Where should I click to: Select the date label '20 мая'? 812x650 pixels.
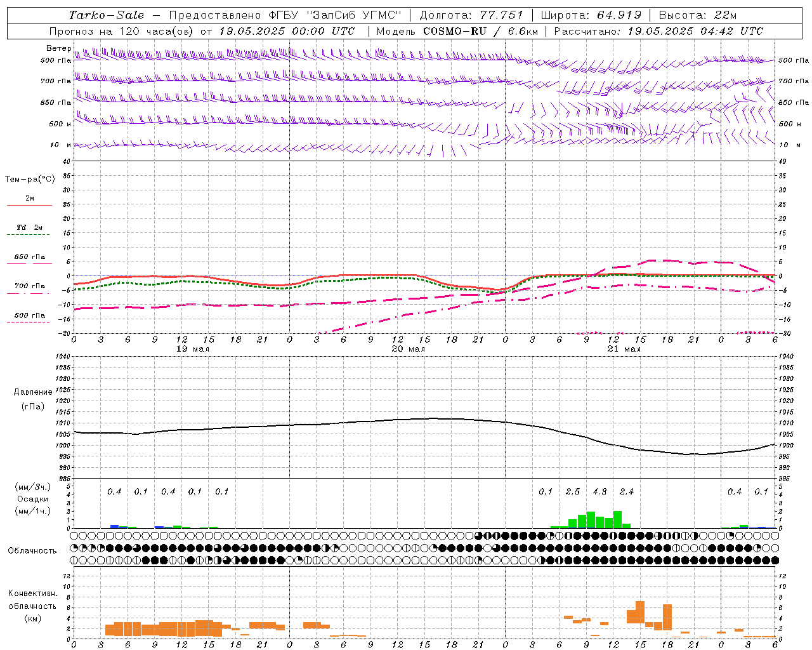408,349
